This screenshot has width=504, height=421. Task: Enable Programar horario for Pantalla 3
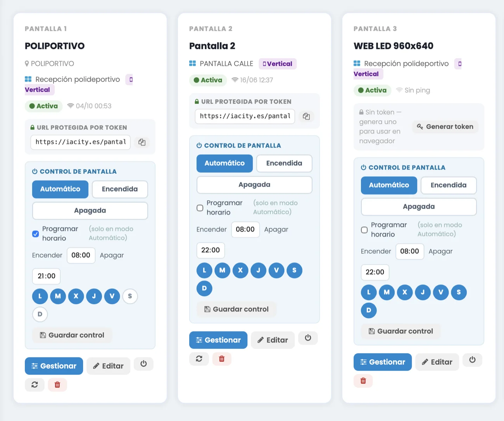(364, 230)
